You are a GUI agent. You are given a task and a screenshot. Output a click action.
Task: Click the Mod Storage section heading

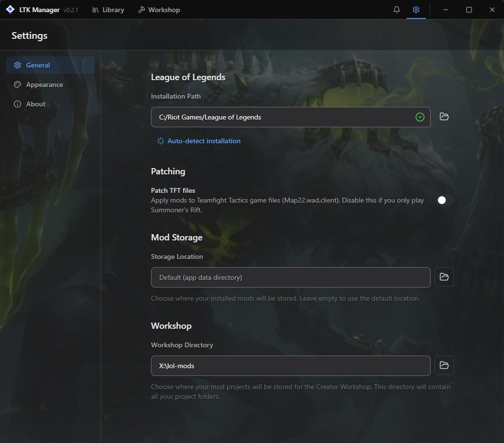click(177, 238)
